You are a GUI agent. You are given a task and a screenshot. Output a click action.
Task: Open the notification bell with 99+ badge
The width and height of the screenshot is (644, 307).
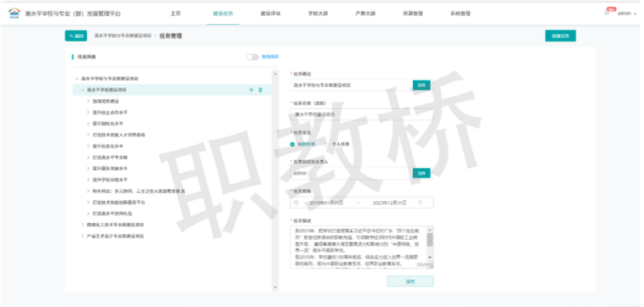click(x=607, y=13)
